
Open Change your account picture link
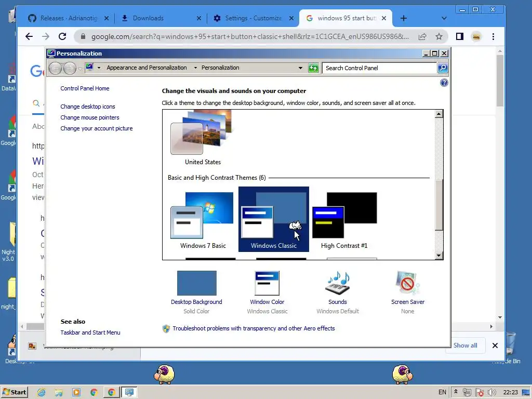(x=96, y=129)
